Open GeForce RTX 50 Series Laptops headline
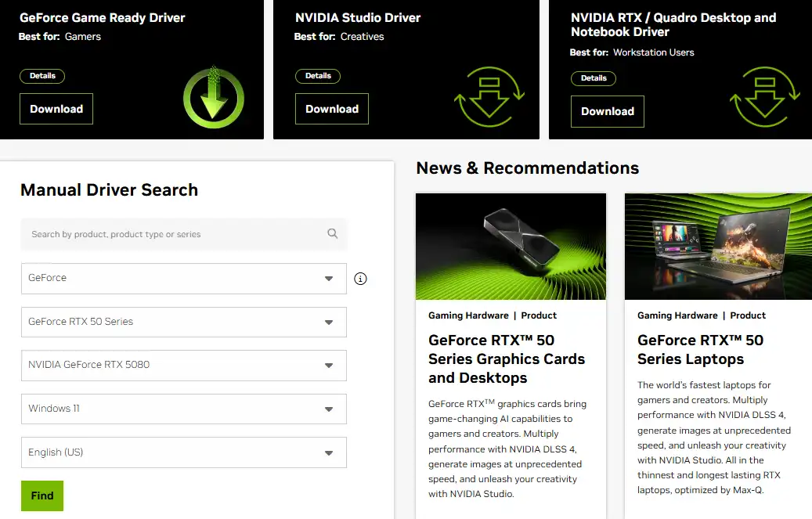812x519 pixels. (700, 350)
